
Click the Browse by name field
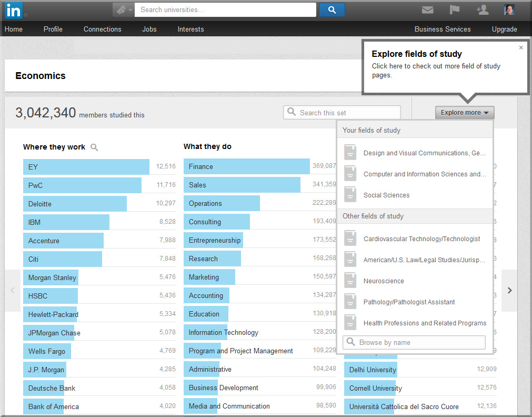(414, 342)
